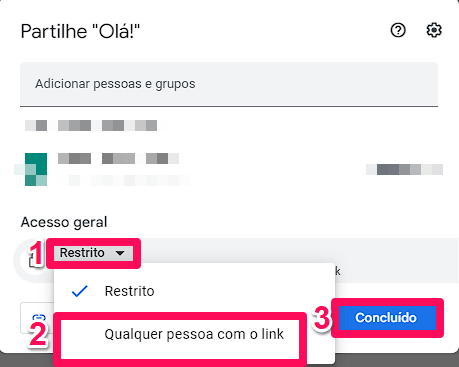The width and height of the screenshot is (459, 367).
Task: Click the caret arrow next to Restrito
Action: click(x=120, y=253)
